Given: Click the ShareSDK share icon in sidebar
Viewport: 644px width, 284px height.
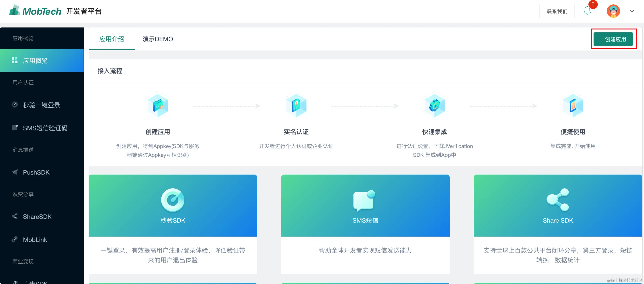Looking at the screenshot, I should 15,216.
